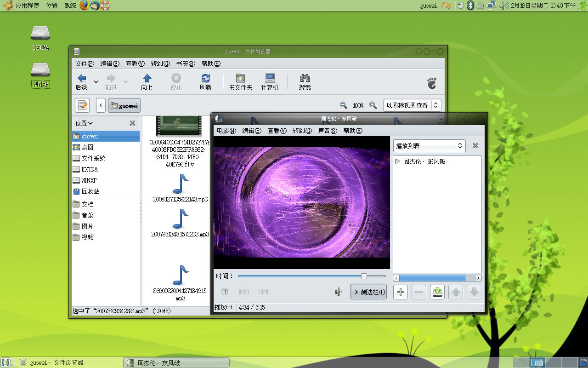Open 回收站 trash in sidebar

[106, 191]
